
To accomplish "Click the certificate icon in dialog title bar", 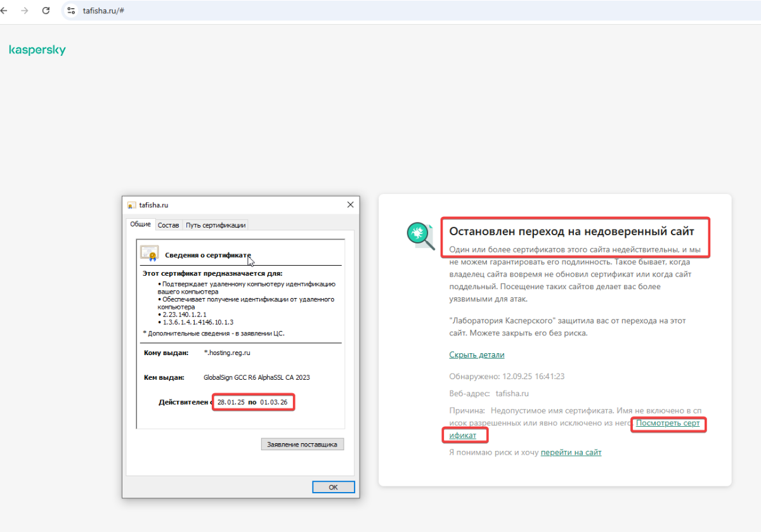I will [131, 205].
